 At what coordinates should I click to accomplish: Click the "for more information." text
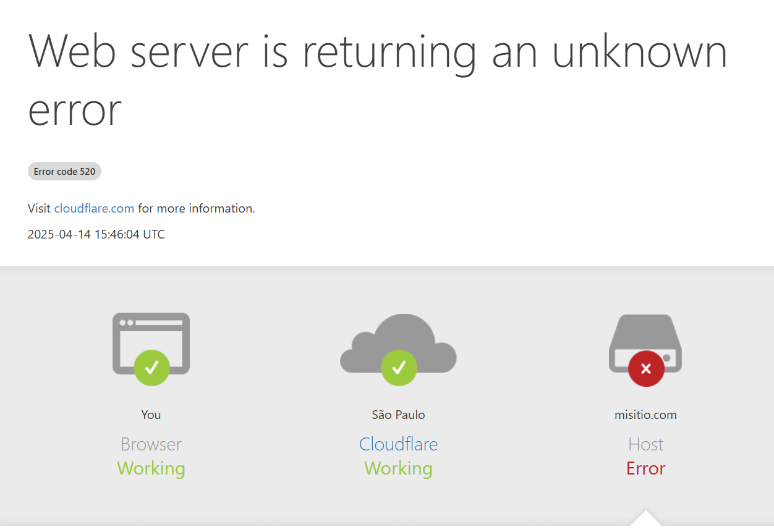point(197,208)
